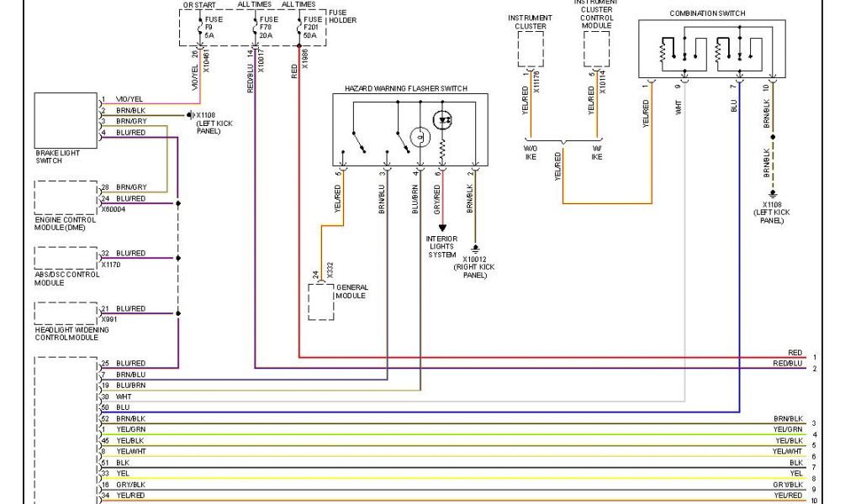Click the RED wire label at right edge
Image resolution: width=861 pixels, height=504 pixels.
795,353
